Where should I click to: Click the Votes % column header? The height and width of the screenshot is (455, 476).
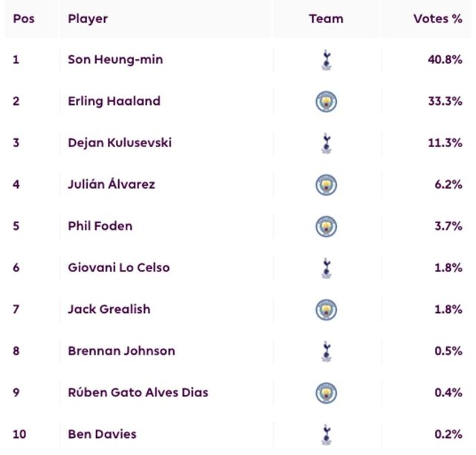click(x=437, y=19)
